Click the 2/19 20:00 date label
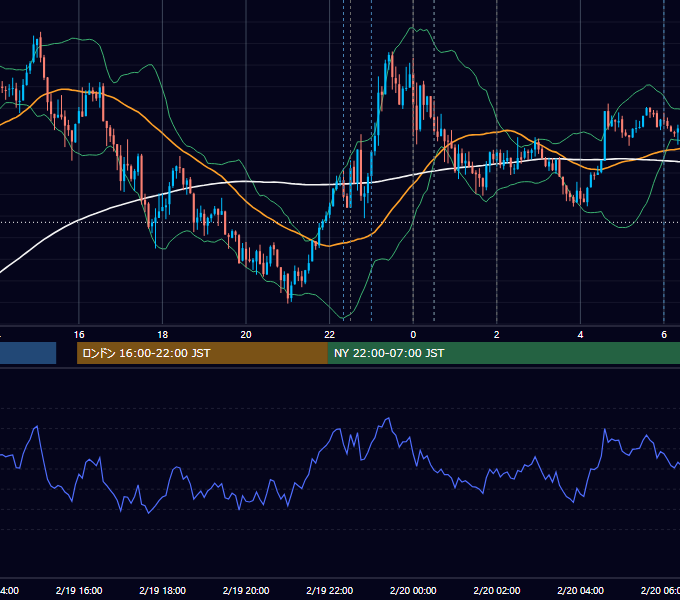 click(x=246, y=590)
